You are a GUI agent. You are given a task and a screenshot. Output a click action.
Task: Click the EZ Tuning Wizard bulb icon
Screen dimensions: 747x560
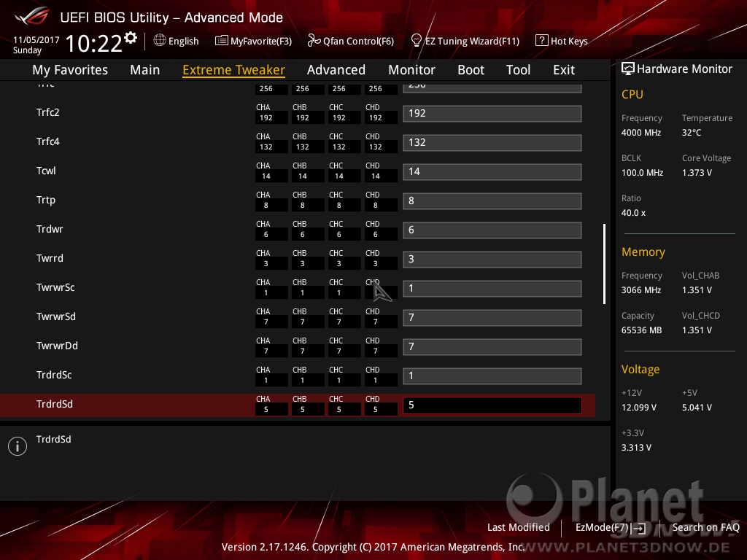click(416, 41)
